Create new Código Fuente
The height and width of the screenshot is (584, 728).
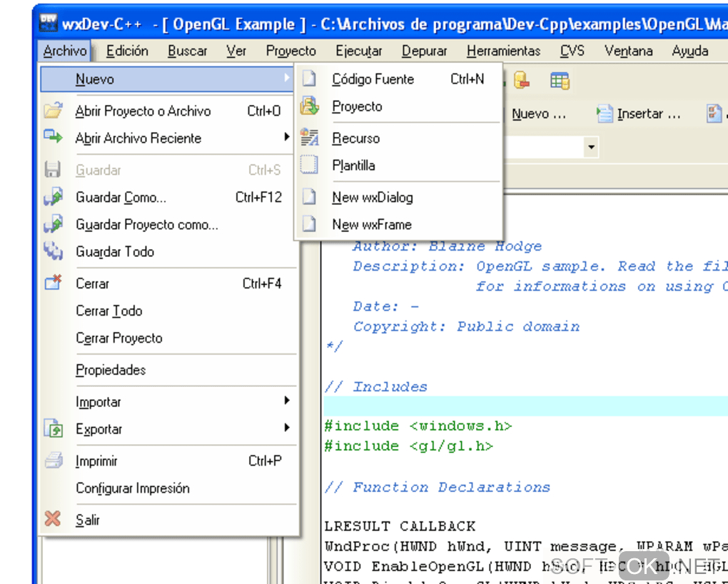pos(399,79)
